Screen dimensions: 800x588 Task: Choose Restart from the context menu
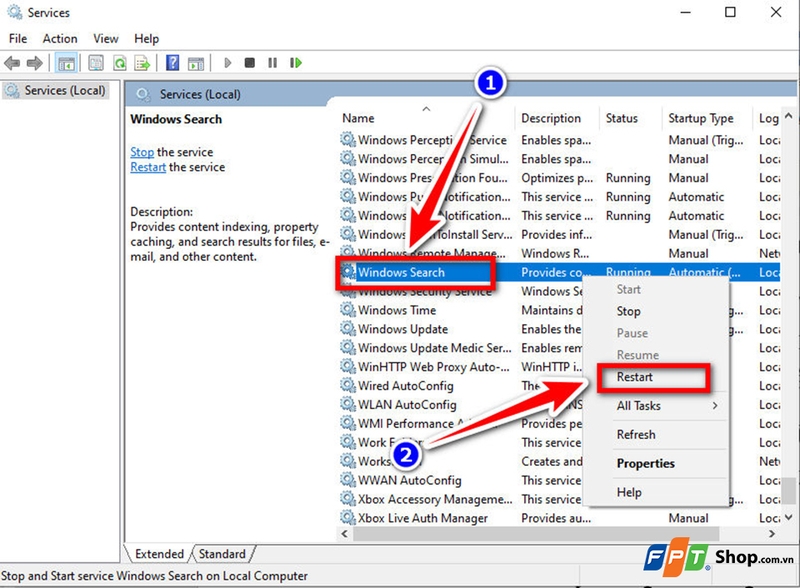[637, 377]
